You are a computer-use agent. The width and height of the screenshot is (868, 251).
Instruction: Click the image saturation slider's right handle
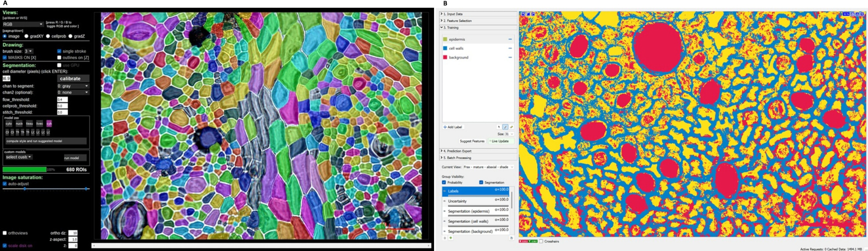click(x=86, y=189)
